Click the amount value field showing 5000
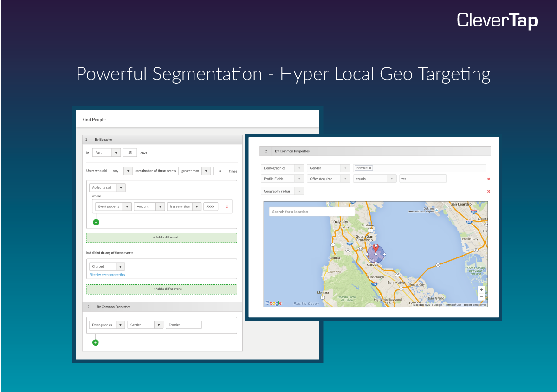The image size is (557, 392). pyautogui.click(x=211, y=206)
